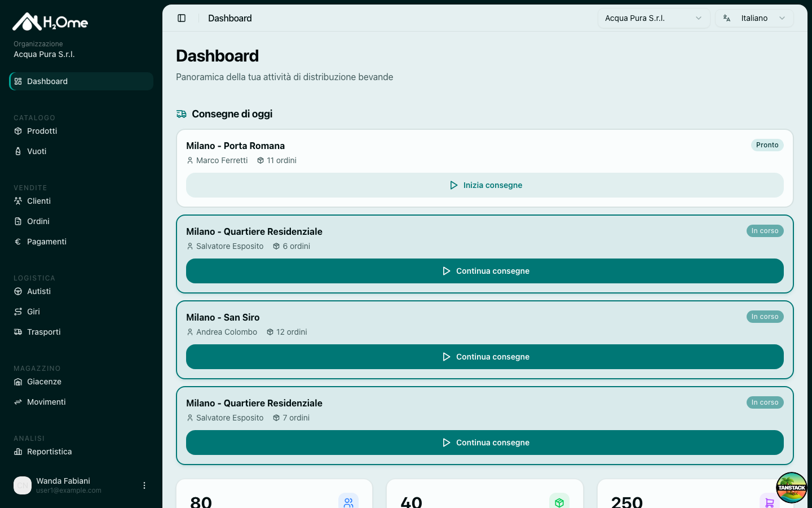Open Giacenze page
Image resolution: width=812 pixels, height=508 pixels.
coord(81,382)
